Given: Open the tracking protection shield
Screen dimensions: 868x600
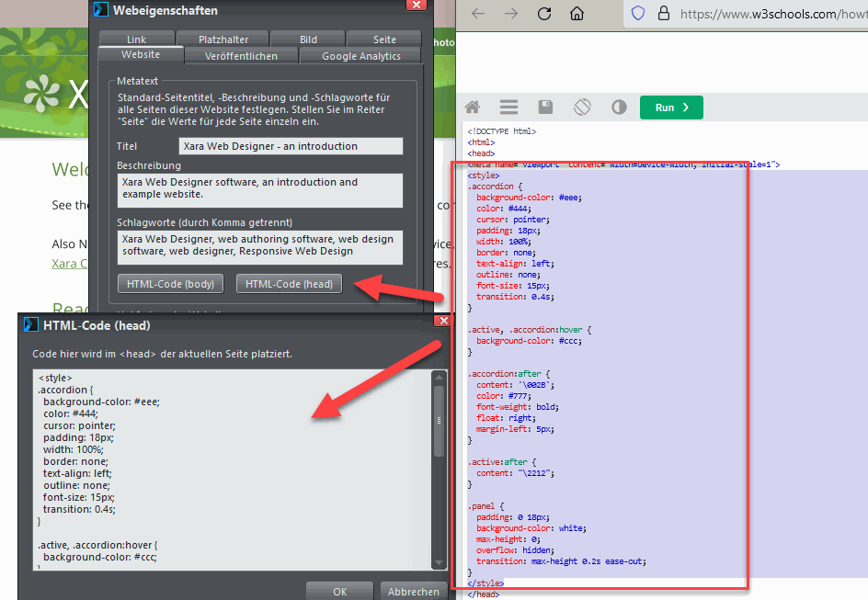Looking at the screenshot, I should click(638, 13).
